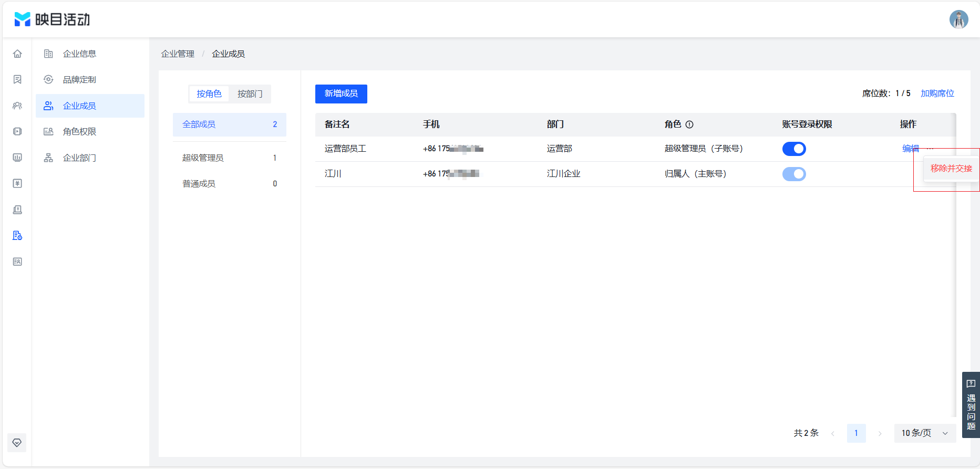The height and width of the screenshot is (469, 980).
Task: Click 归属人（主账号） role cell
Action: pos(696,174)
